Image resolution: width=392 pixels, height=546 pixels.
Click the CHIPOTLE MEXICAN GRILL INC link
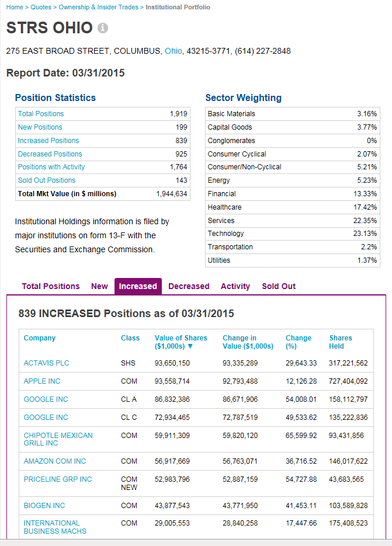click(x=58, y=439)
